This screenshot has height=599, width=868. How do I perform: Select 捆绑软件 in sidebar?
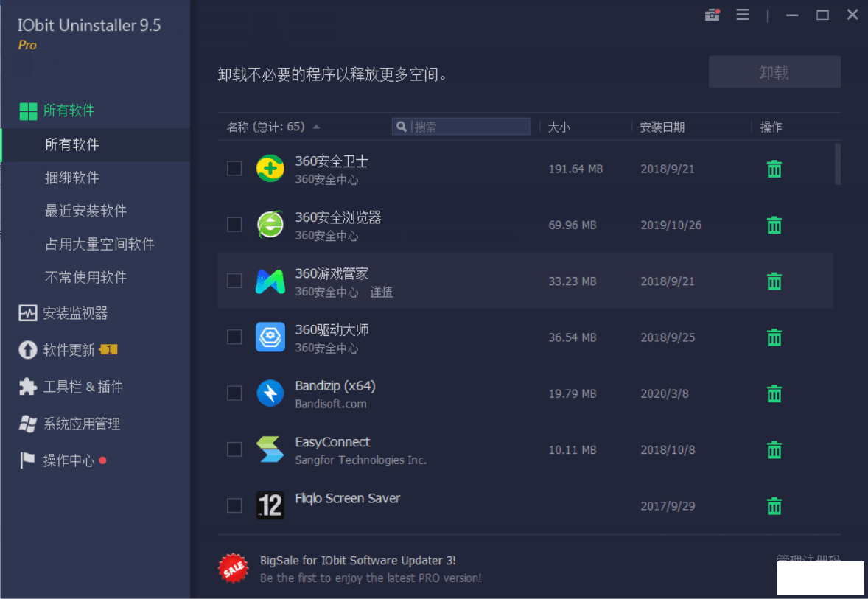[72, 178]
